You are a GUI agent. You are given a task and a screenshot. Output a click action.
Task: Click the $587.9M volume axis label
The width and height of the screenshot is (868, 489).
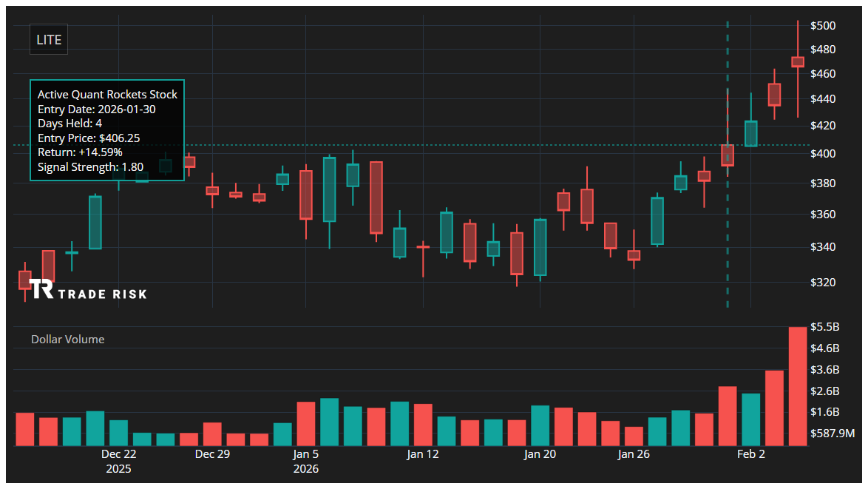tap(832, 433)
